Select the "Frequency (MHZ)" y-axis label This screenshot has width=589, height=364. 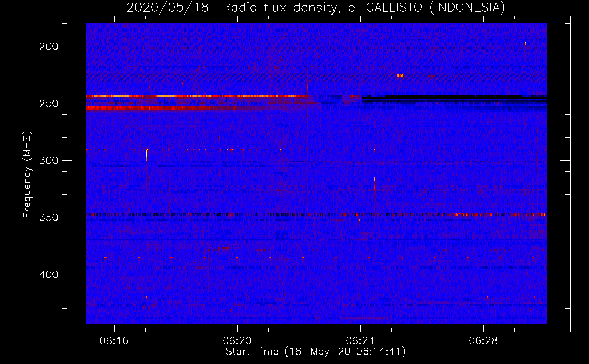[x=27, y=175]
